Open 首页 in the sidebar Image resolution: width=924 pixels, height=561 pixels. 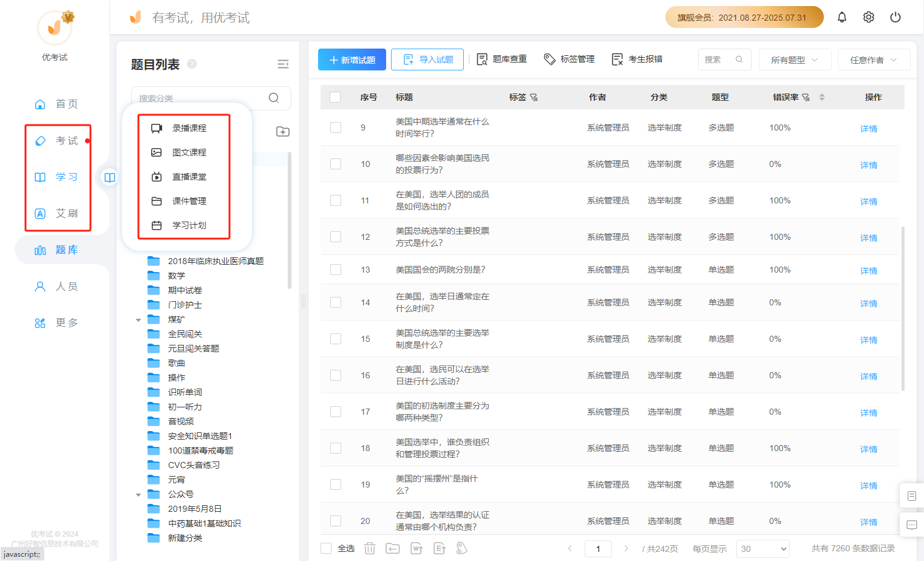point(56,104)
